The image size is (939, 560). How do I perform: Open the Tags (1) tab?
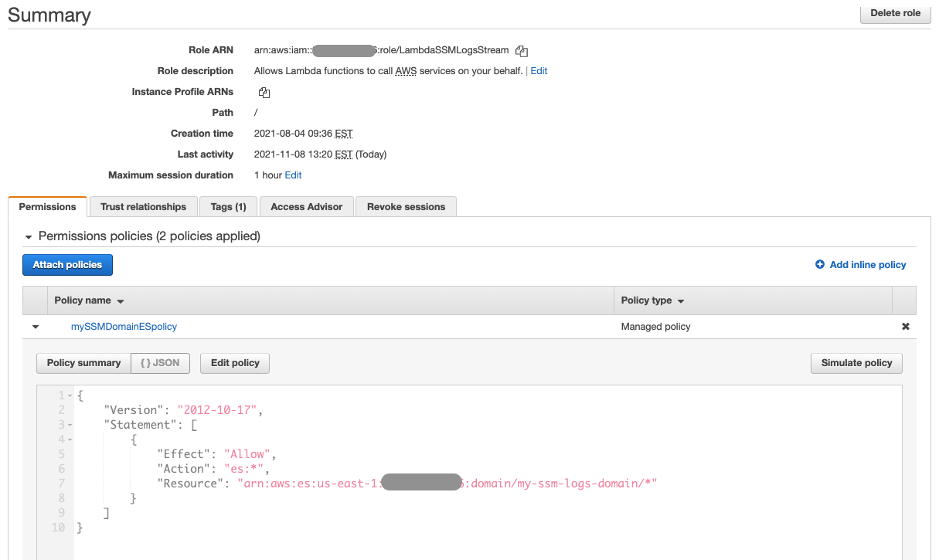[x=228, y=206]
